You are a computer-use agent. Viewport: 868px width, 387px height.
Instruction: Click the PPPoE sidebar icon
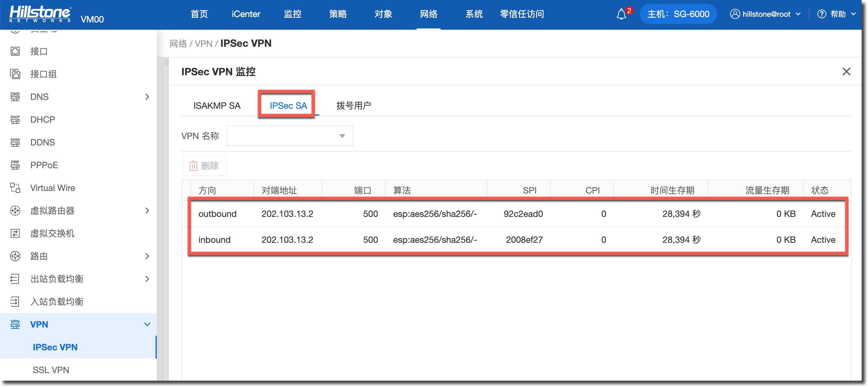click(x=15, y=165)
